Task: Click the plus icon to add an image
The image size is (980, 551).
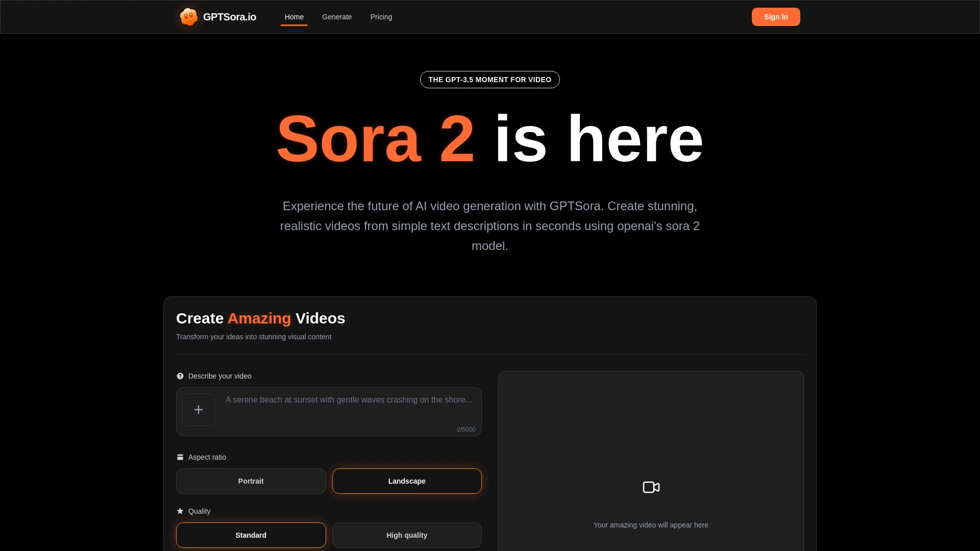Action: [x=199, y=410]
